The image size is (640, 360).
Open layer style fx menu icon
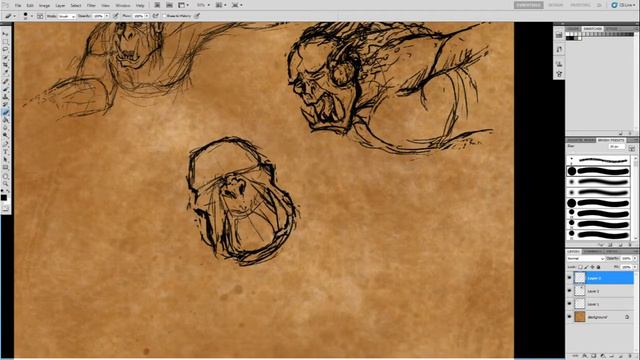click(584, 356)
